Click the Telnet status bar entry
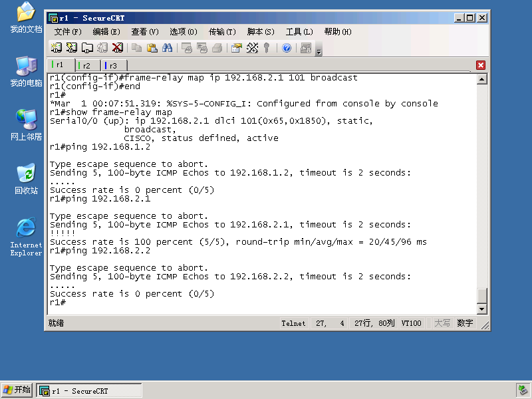The width and height of the screenshot is (532, 399). tap(293, 323)
